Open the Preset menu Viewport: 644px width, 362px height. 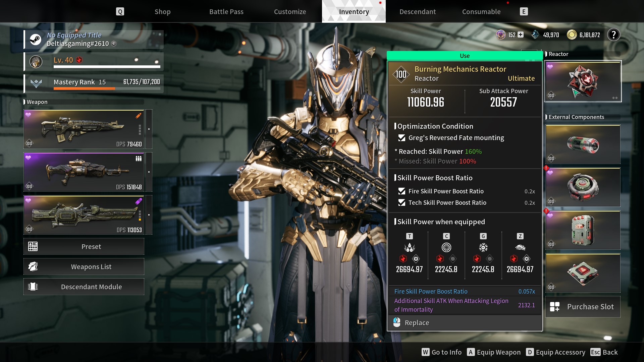click(84, 247)
